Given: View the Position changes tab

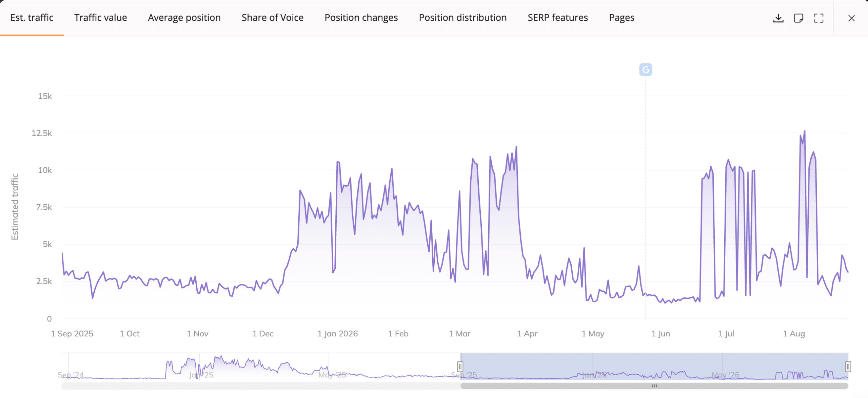Looking at the screenshot, I should tap(361, 18).
